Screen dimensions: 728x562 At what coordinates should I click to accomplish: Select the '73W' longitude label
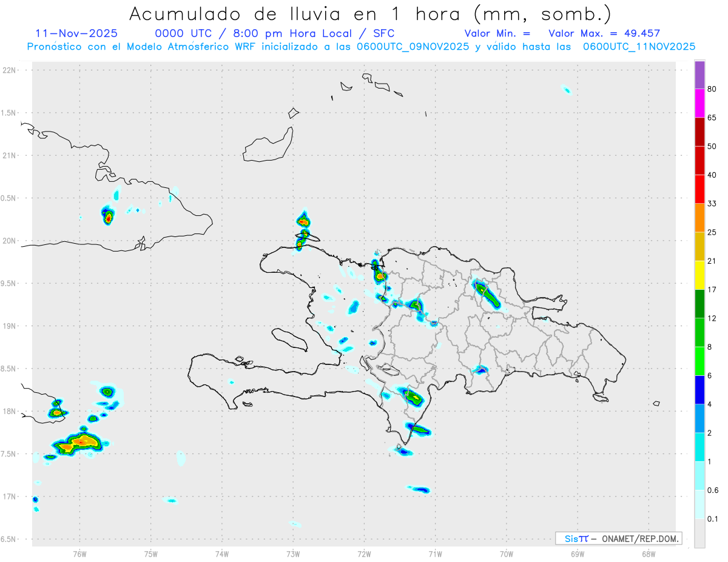coord(293,554)
